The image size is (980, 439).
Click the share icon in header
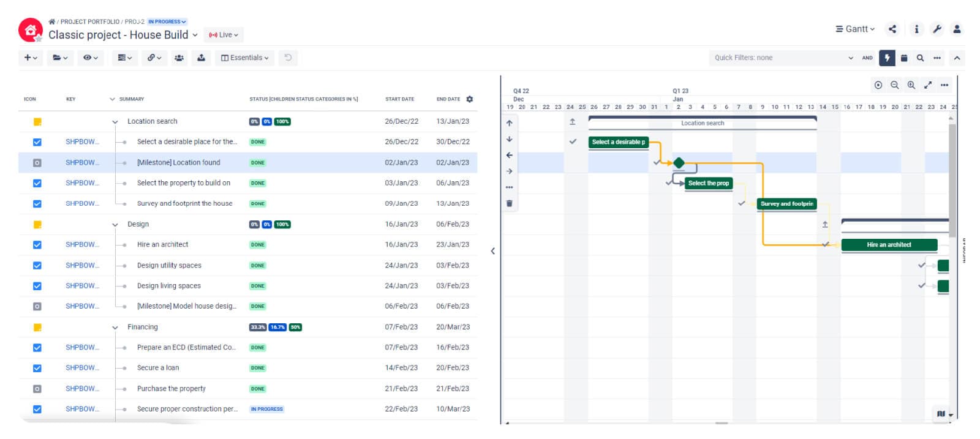pyautogui.click(x=892, y=29)
